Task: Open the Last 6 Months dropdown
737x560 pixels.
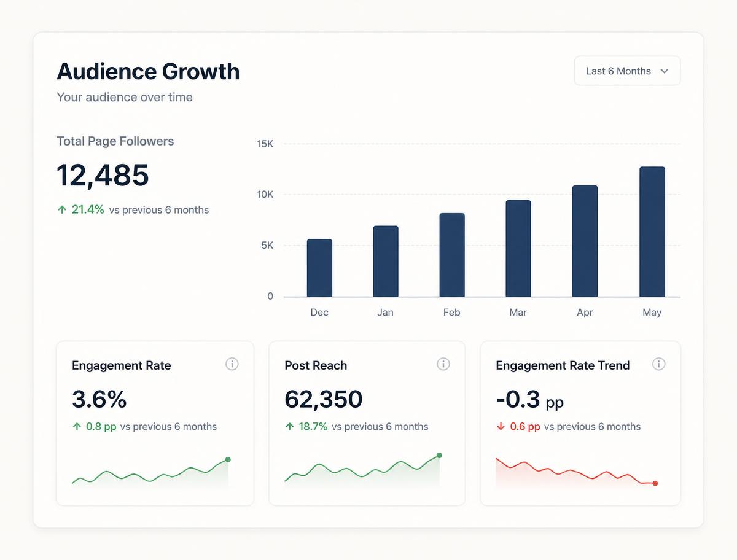Action: [627, 71]
